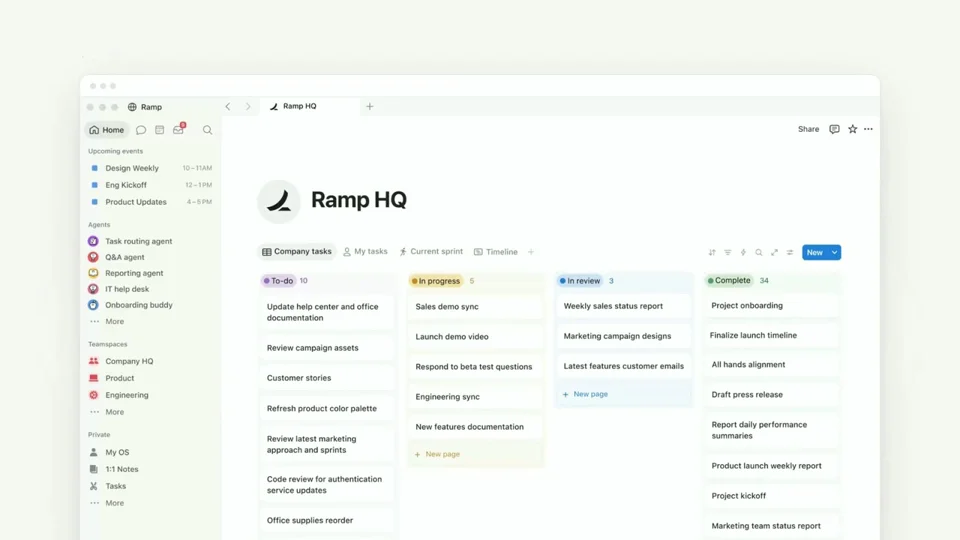
Task: Favorite the page with the star icon
Action: click(x=852, y=129)
